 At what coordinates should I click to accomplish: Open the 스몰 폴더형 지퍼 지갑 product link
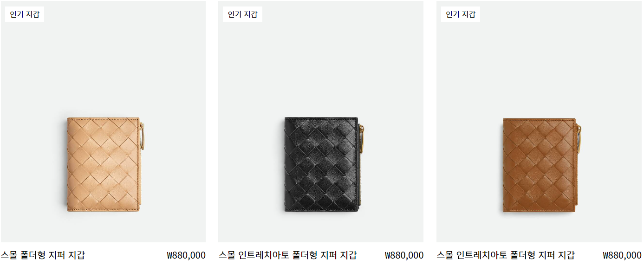click(x=43, y=255)
